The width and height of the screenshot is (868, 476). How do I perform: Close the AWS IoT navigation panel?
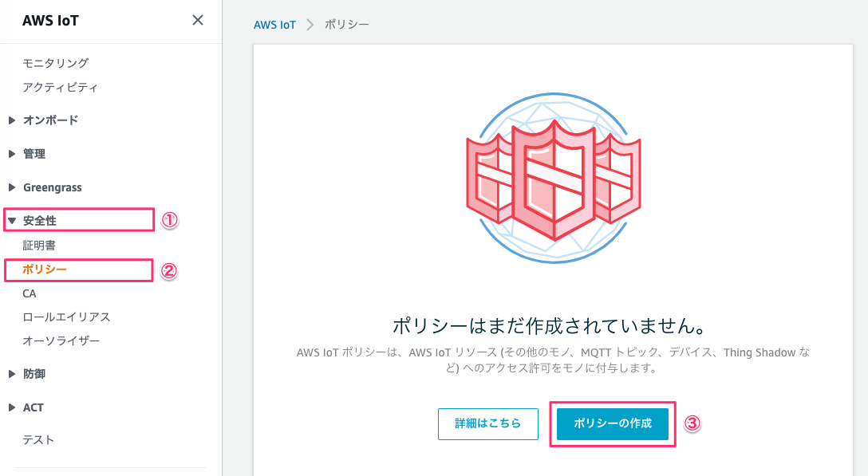[197, 20]
